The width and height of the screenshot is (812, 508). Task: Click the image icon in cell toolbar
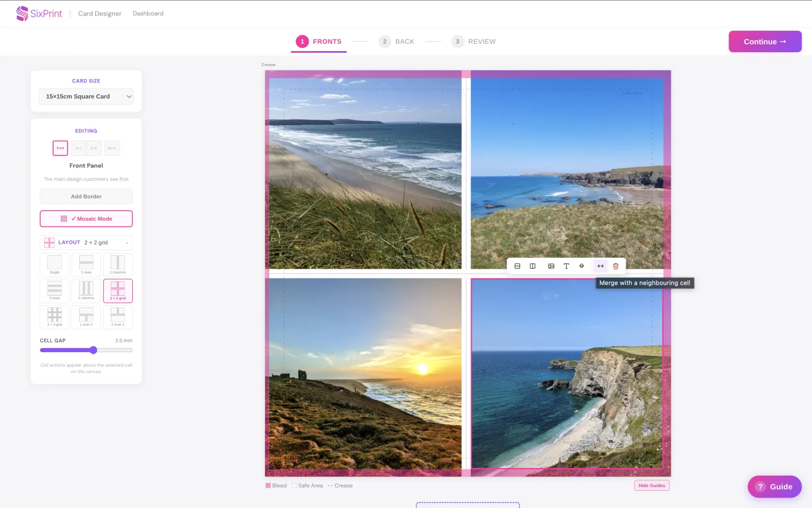(551, 266)
